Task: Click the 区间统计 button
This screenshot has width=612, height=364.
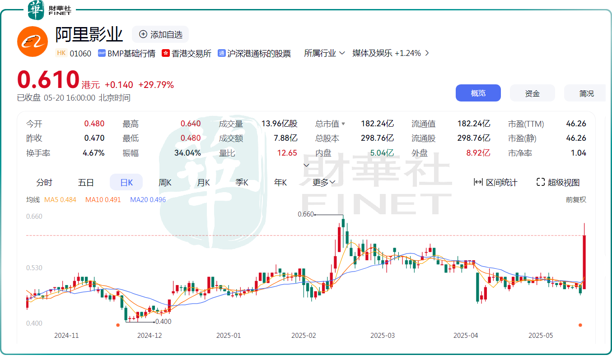Action: click(495, 182)
